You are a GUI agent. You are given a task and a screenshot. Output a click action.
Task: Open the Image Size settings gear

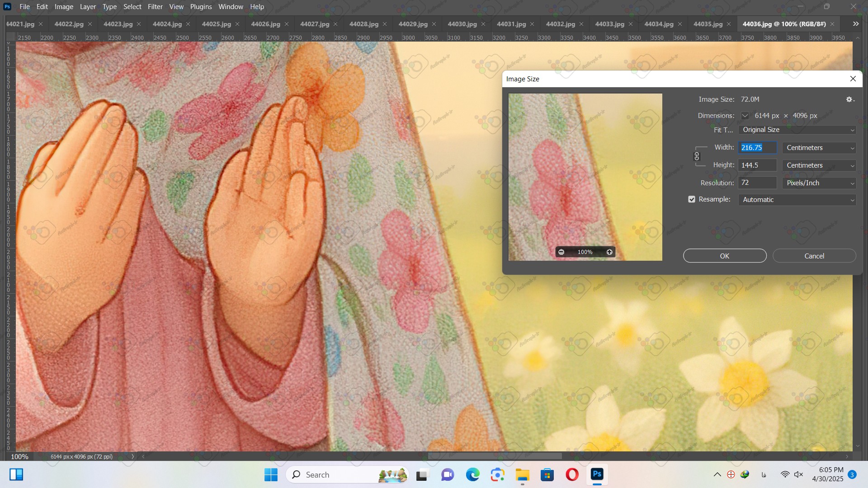click(x=850, y=99)
